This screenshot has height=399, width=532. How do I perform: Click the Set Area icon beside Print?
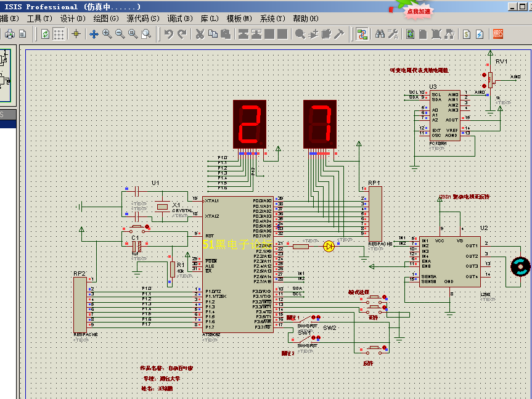pyautogui.click(x=22, y=34)
